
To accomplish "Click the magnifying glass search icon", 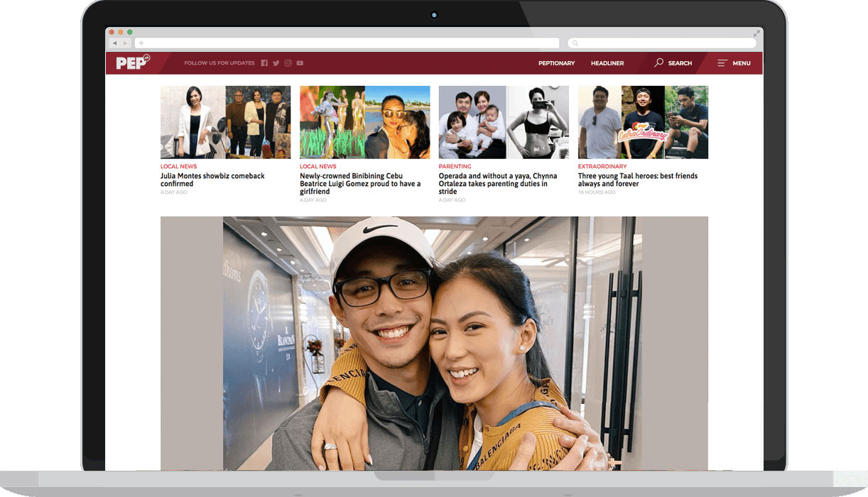I will click(659, 63).
